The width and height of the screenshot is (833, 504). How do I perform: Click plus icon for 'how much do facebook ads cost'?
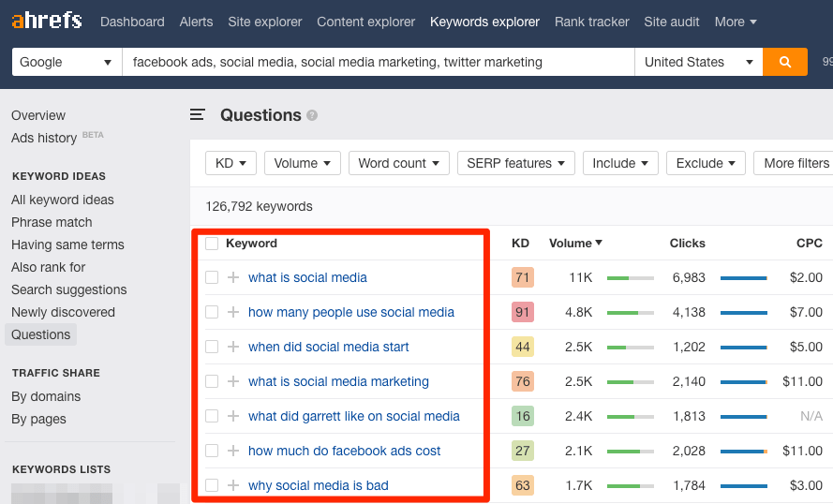tap(233, 451)
